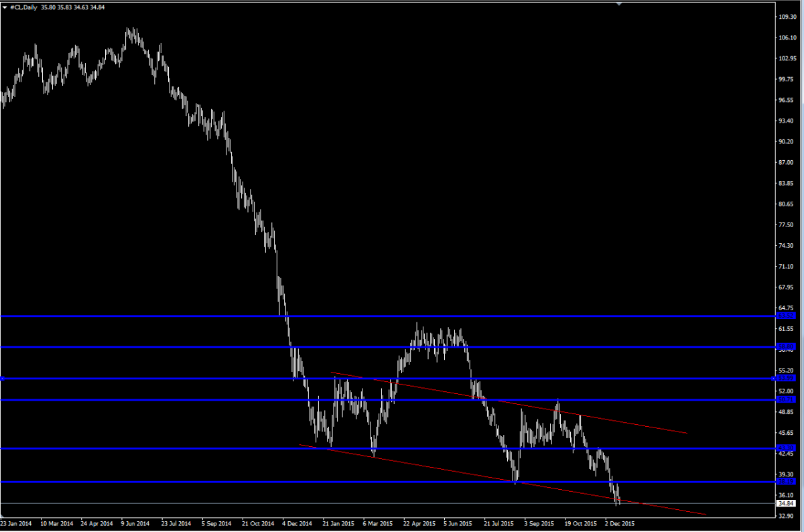Screen dimensions: 804x532
Task: Click the current price label 34.84
Action: 785,503
